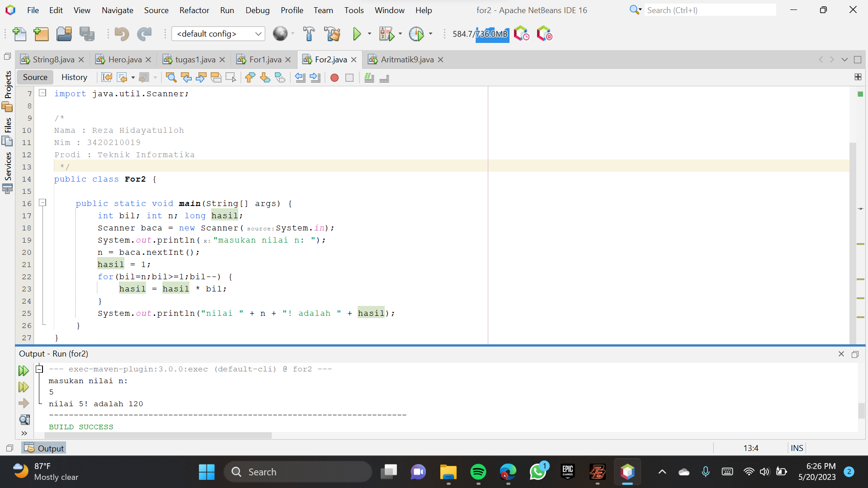Expand the Debug Project dropdown arrow
This screenshot has height=488, width=868.
400,34
